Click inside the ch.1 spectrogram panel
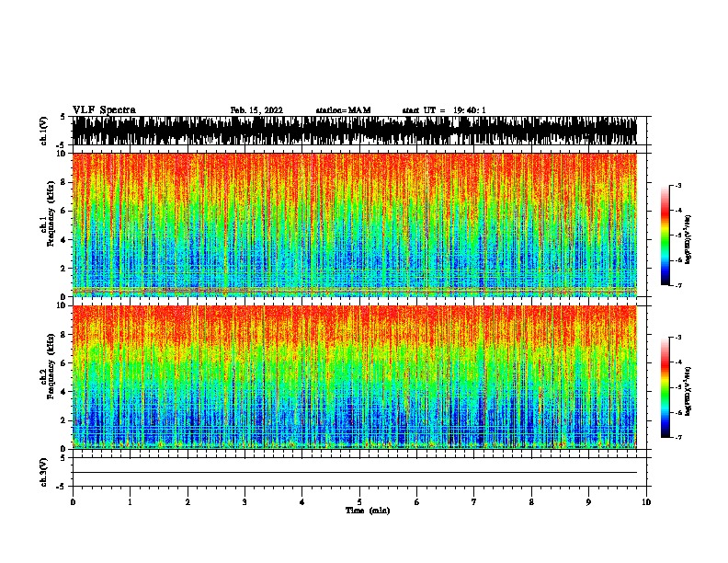The image size is (728, 563). click(355, 224)
